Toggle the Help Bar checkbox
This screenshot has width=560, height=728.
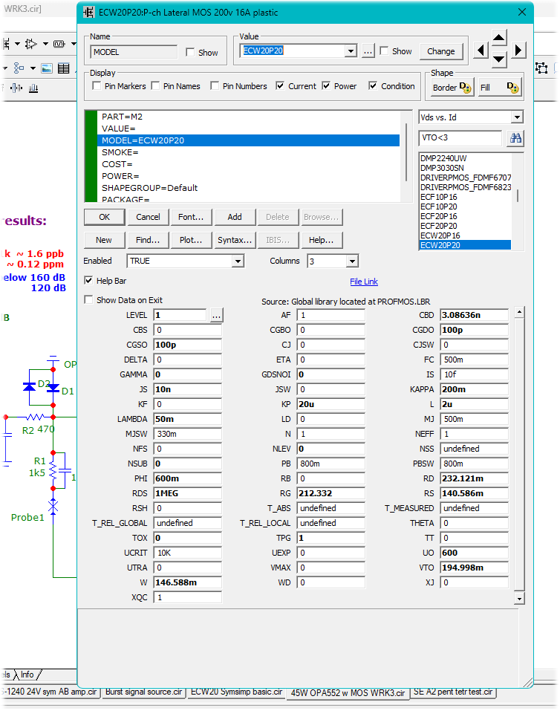88,281
